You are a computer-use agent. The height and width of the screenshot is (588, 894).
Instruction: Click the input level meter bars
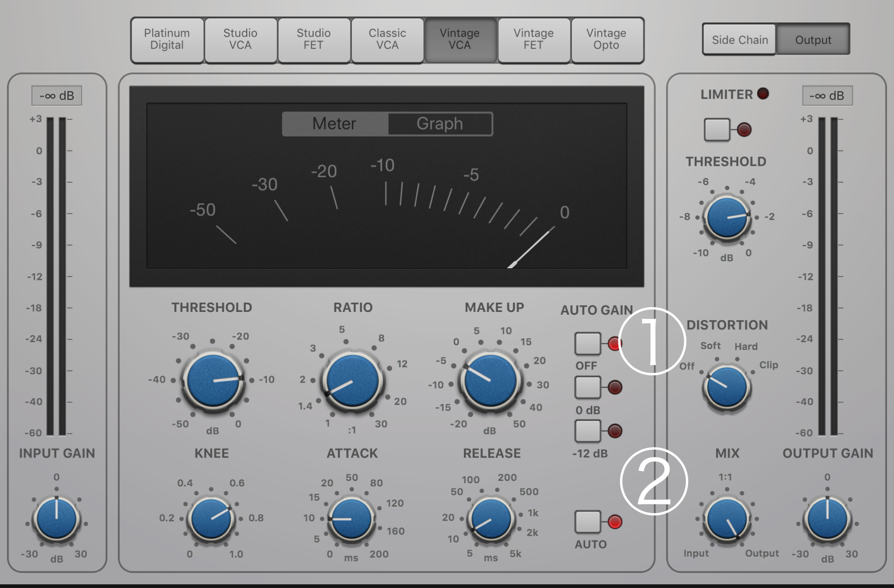pyautogui.click(x=57, y=277)
